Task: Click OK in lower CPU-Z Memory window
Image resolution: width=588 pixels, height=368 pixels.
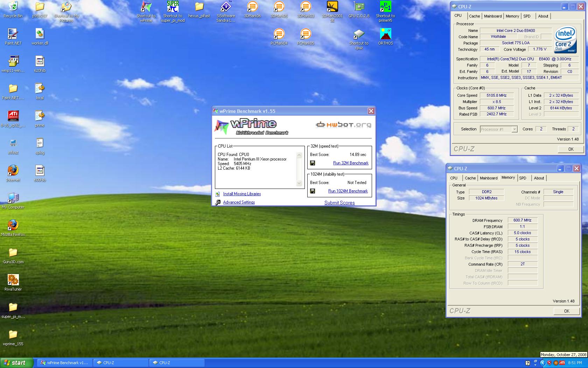Action: (566, 311)
